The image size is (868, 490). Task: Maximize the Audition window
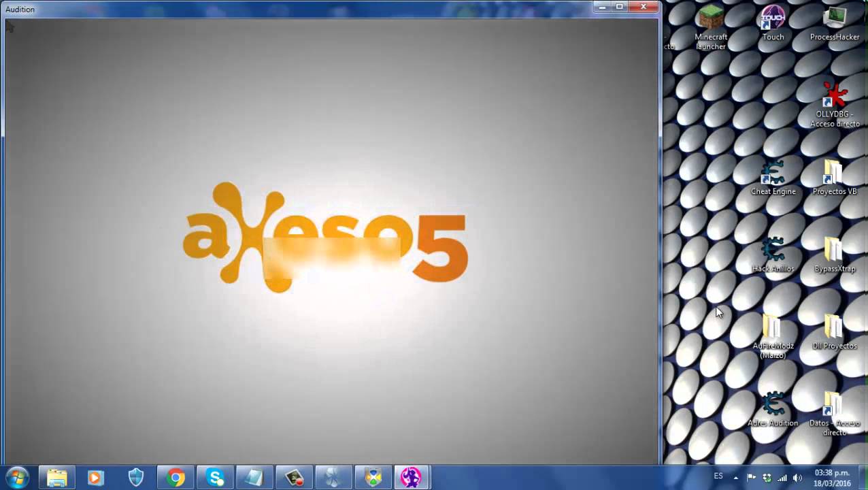click(x=620, y=7)
